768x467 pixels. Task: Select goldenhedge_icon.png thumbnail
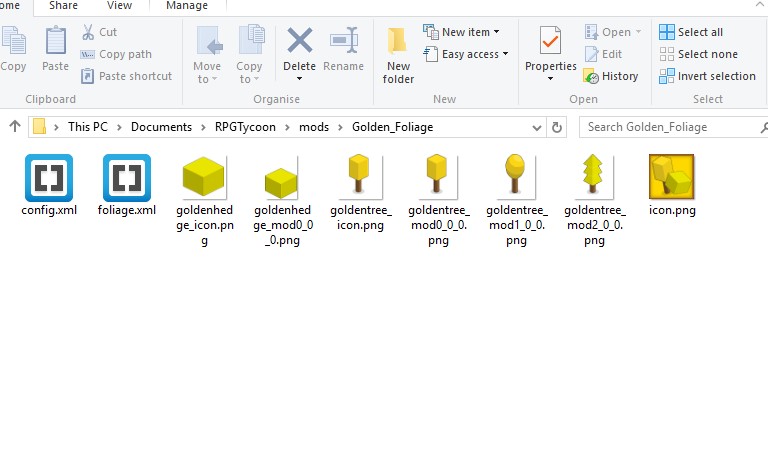click(x=204, y=176)
